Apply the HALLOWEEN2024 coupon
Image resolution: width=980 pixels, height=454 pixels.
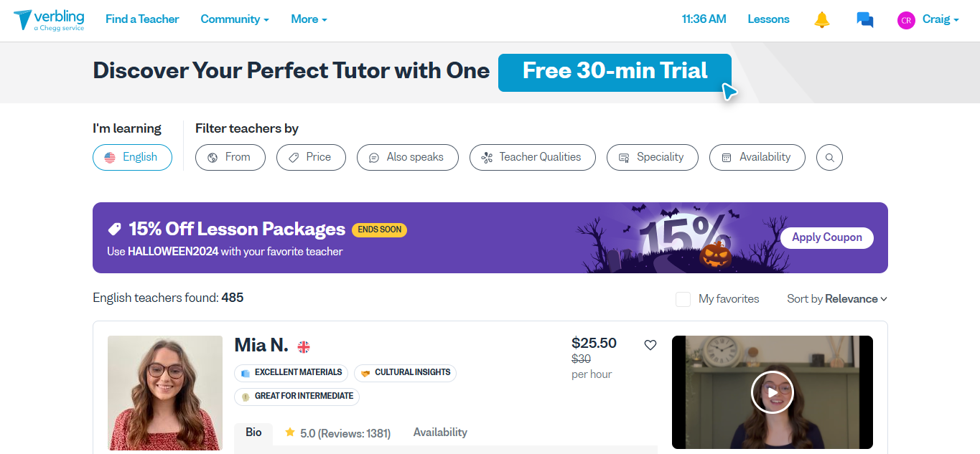coord(826,237)
